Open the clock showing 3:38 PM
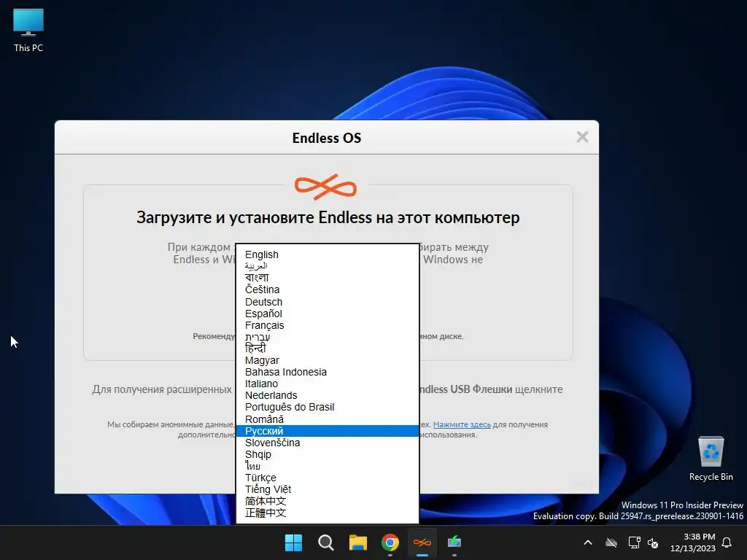This screenshot has width=747, height=560. pos(693,542)
